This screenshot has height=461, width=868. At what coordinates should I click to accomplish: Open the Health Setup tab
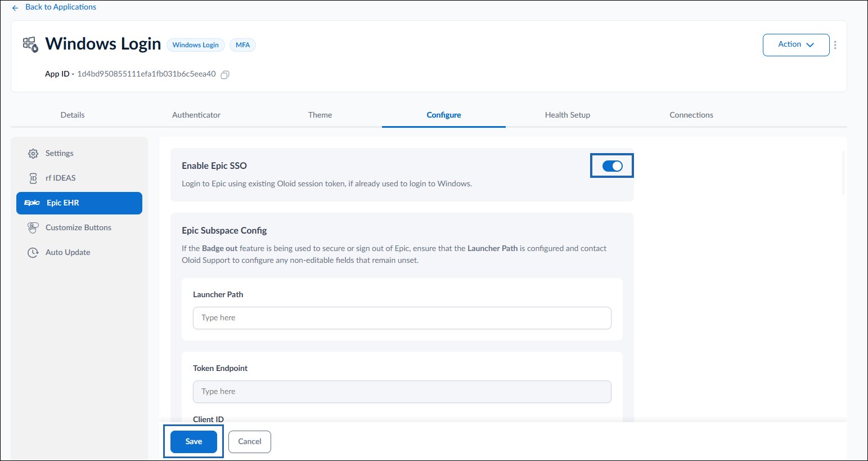[x=568, y=115]
